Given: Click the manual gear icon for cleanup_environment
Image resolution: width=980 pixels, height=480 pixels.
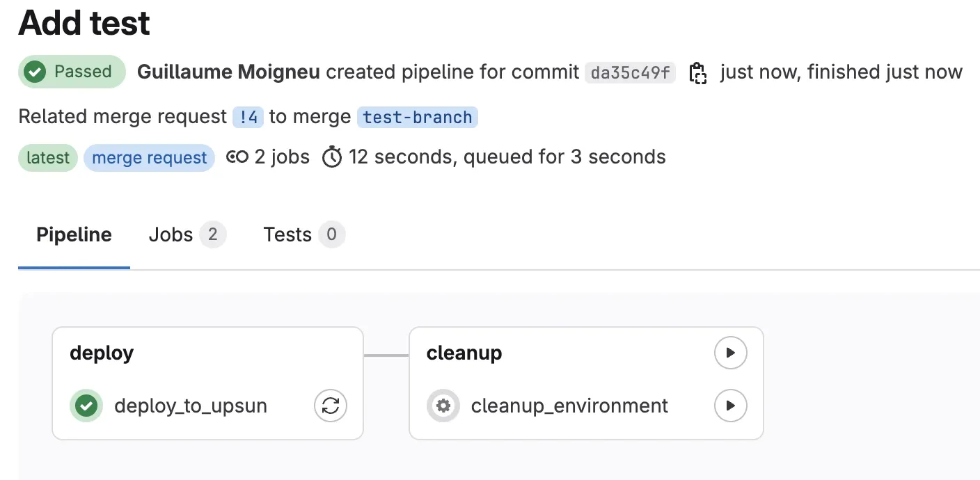Looking at the screenshot, I should (x=443, y=406).
